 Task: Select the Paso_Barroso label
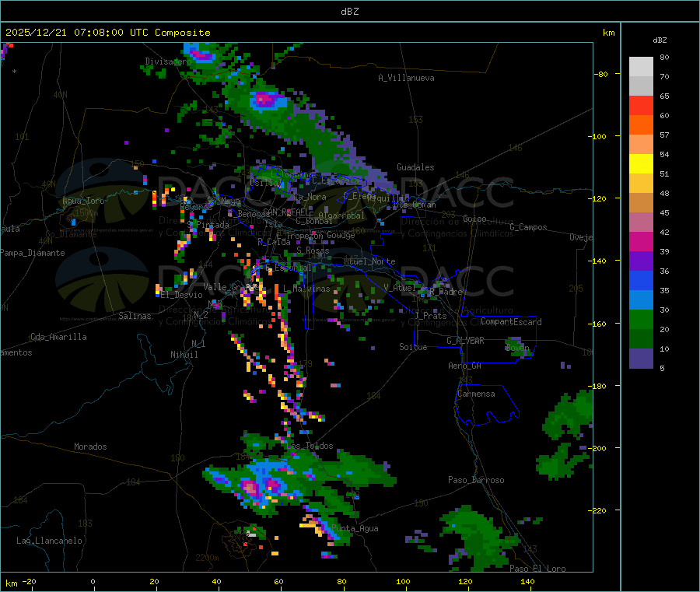point(476,480)
